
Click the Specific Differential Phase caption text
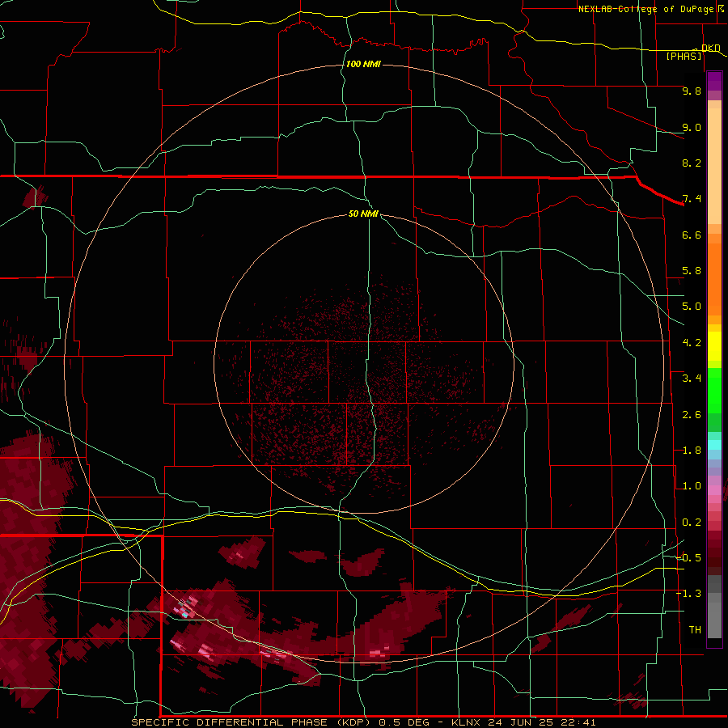coord(363,722)
